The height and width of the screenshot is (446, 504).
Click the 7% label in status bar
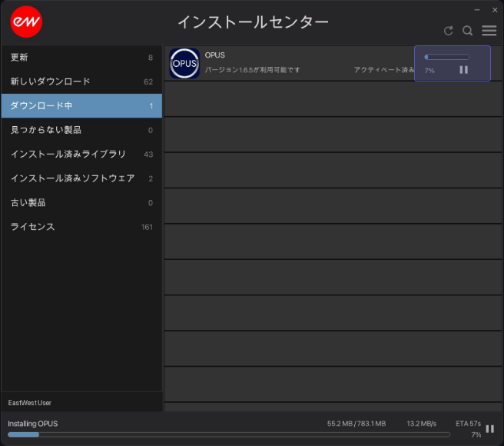coord(476,434)
